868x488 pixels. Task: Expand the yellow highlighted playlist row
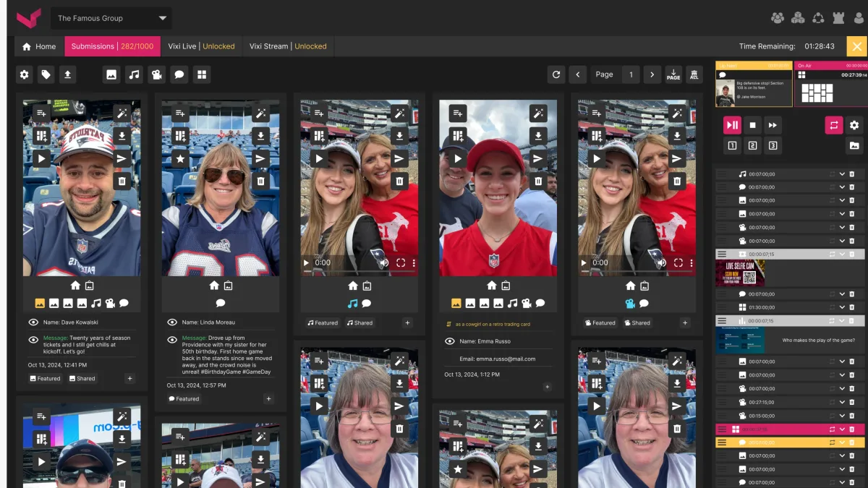tap(842, 442)
